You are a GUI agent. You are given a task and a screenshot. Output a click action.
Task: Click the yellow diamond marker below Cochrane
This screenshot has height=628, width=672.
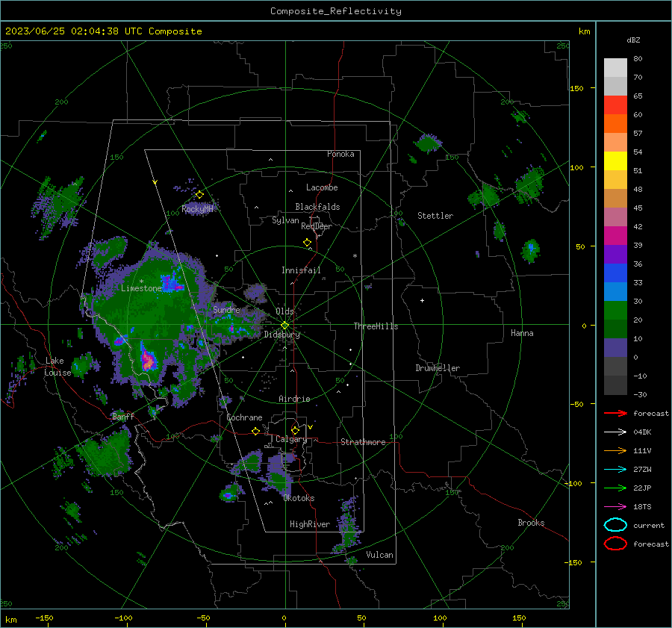tap(256, 431)
